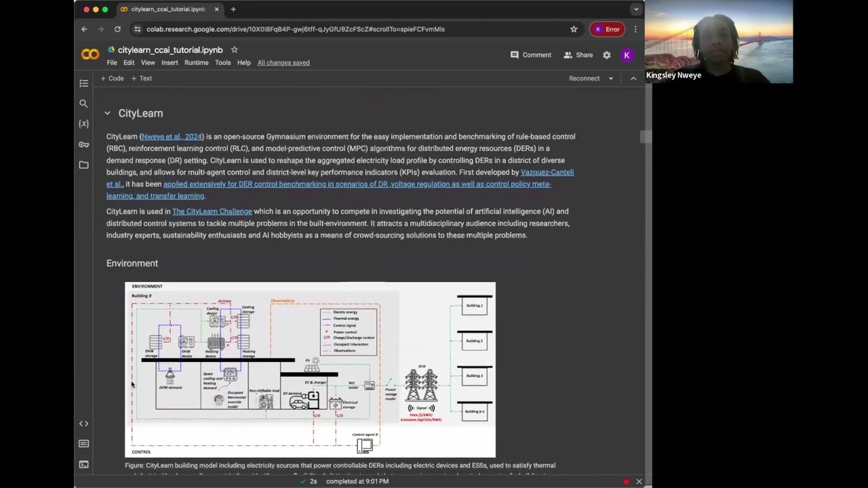Image resolution: width=868 pixels, height=488 pixels.
Task: Open the Insert menu
Action: coord(170,63)
